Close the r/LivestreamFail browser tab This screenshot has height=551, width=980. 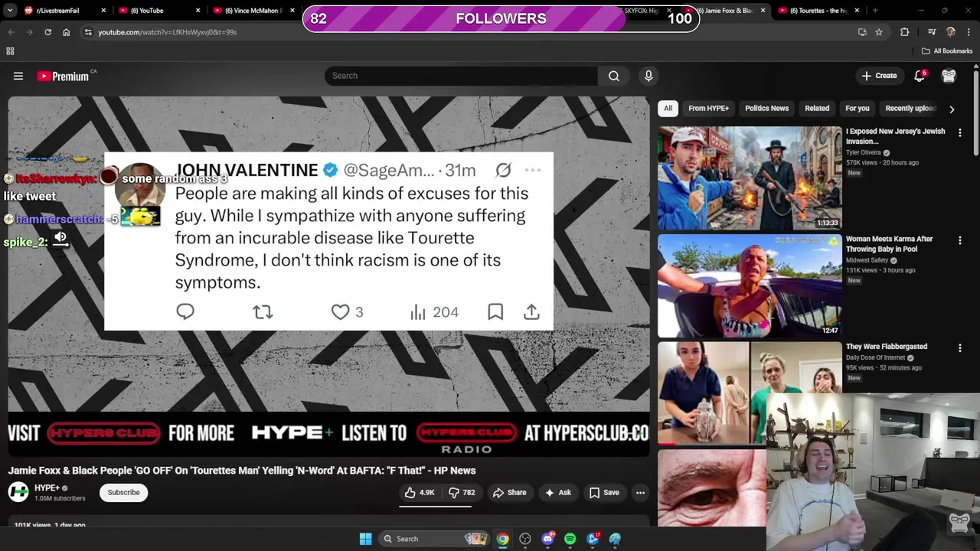coord(104,11)
